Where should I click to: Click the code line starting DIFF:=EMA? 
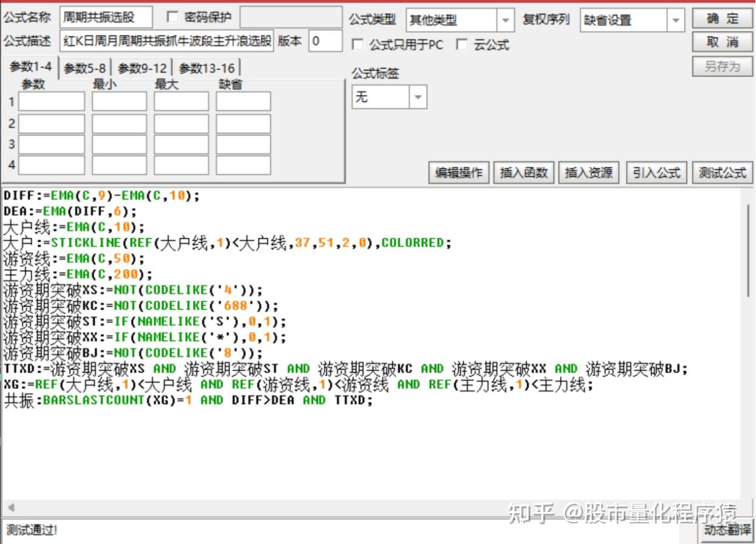[x=101, y=196]
